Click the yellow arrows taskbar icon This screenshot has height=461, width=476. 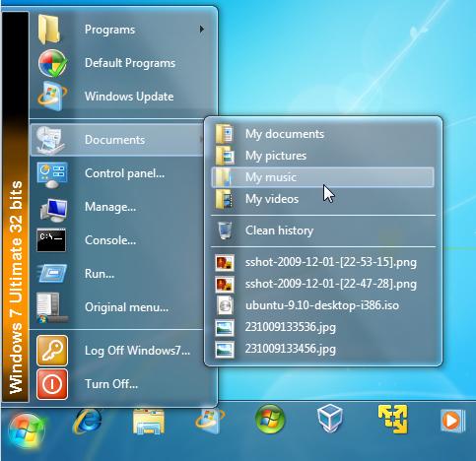393,419
